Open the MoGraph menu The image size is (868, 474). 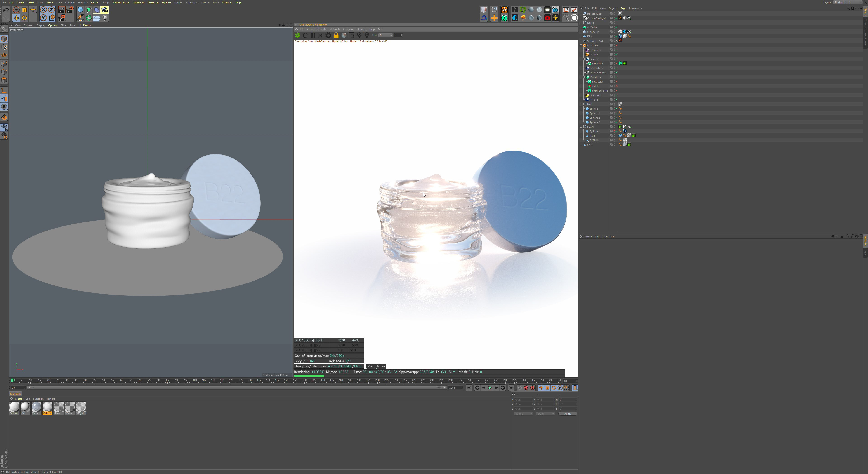point(139,2)
